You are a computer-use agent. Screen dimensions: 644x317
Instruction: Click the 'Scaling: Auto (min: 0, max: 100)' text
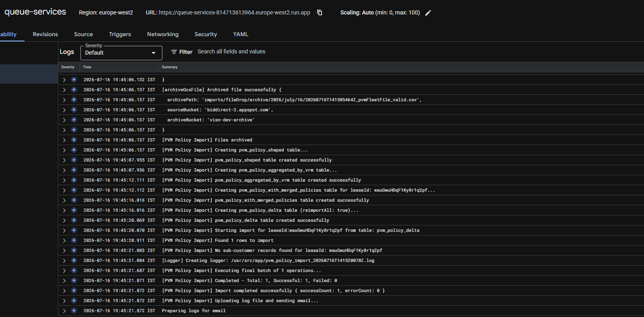pos(380,12)
